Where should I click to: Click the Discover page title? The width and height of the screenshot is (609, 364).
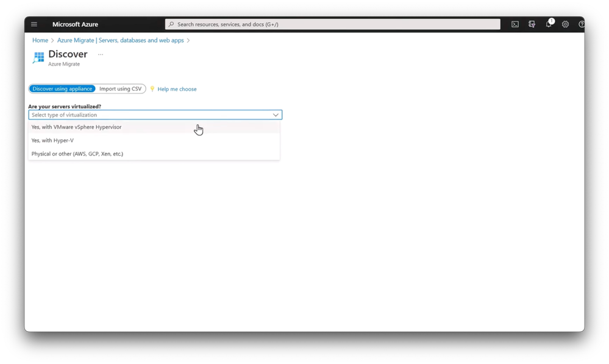pos(68,54)
